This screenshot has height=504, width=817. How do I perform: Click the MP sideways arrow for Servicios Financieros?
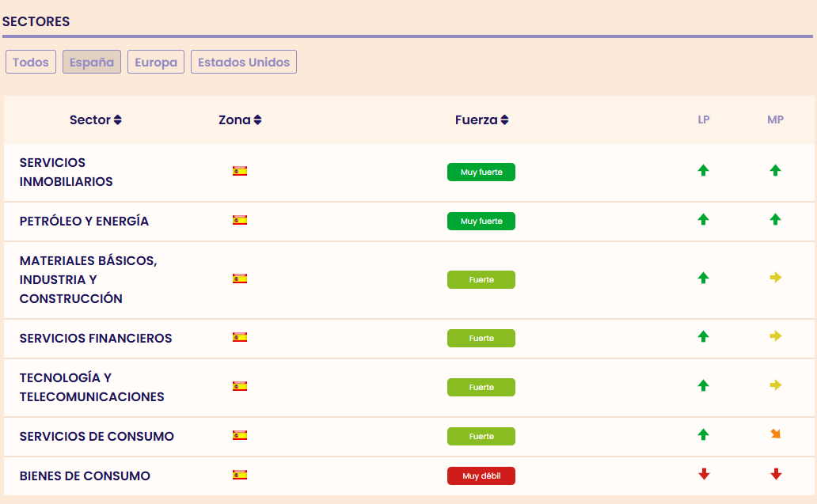(x=775, y=337)
